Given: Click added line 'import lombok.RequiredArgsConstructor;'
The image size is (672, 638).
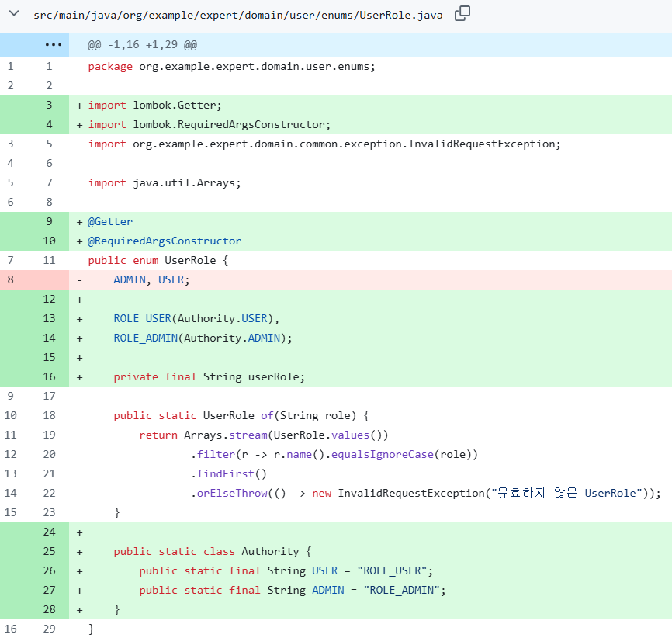Looking at the screenshot, I should point(210,125).
